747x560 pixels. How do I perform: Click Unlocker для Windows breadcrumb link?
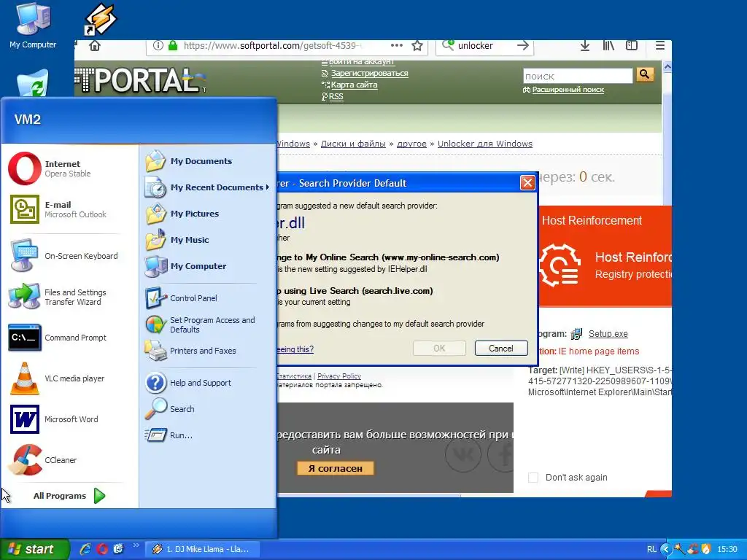(x=485, y=144)
